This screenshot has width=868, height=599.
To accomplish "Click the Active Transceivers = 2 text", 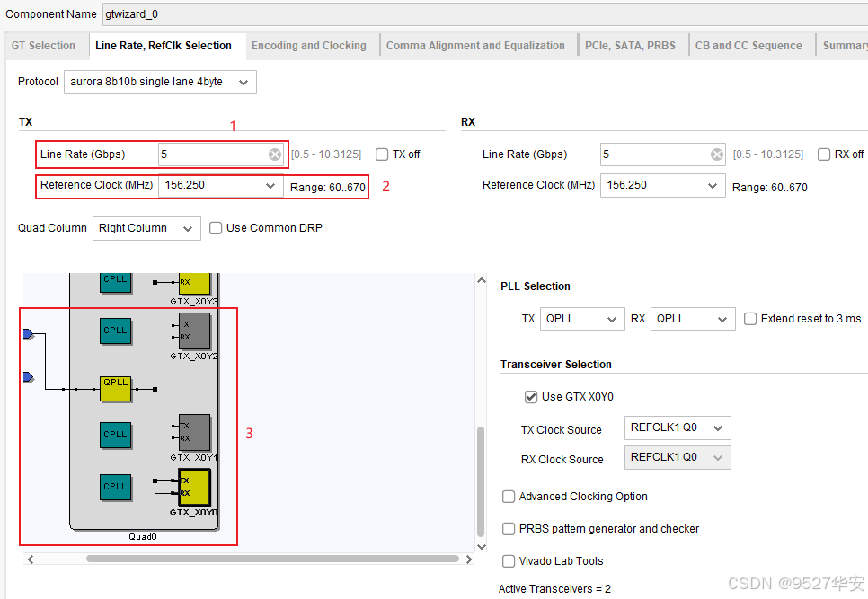I will 554,589.
